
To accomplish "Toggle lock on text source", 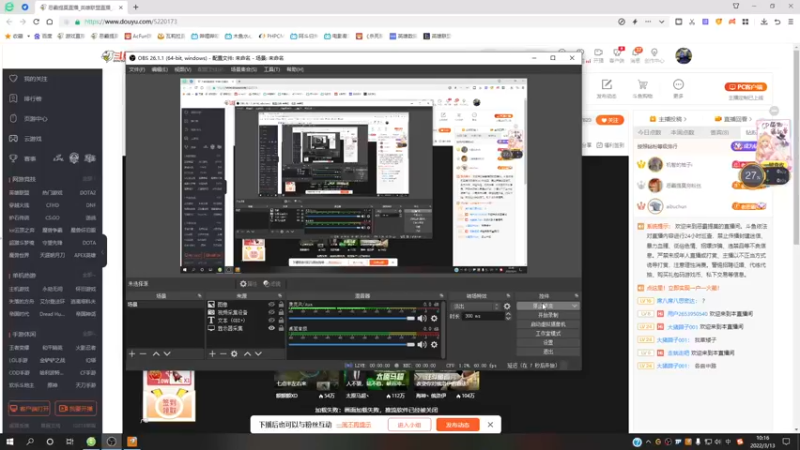I will (x=281, y=320).
